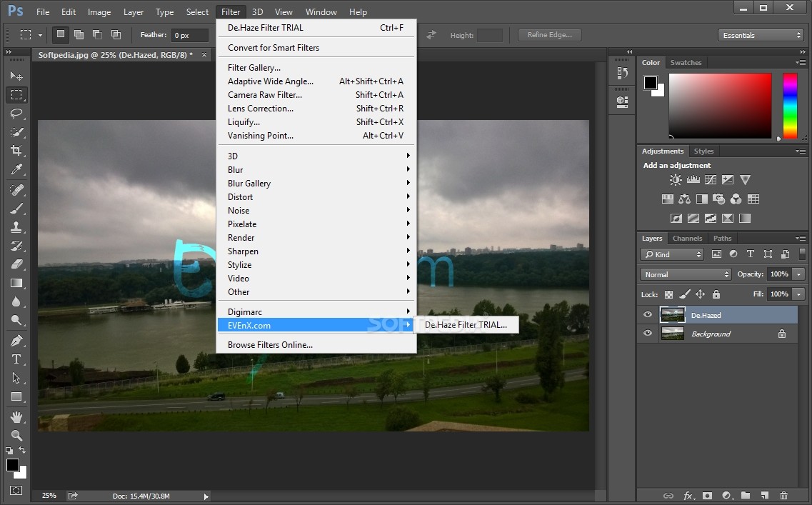Open the Kind filter dropdown
The image size is (812, 505).
click(x=671, y=254)
